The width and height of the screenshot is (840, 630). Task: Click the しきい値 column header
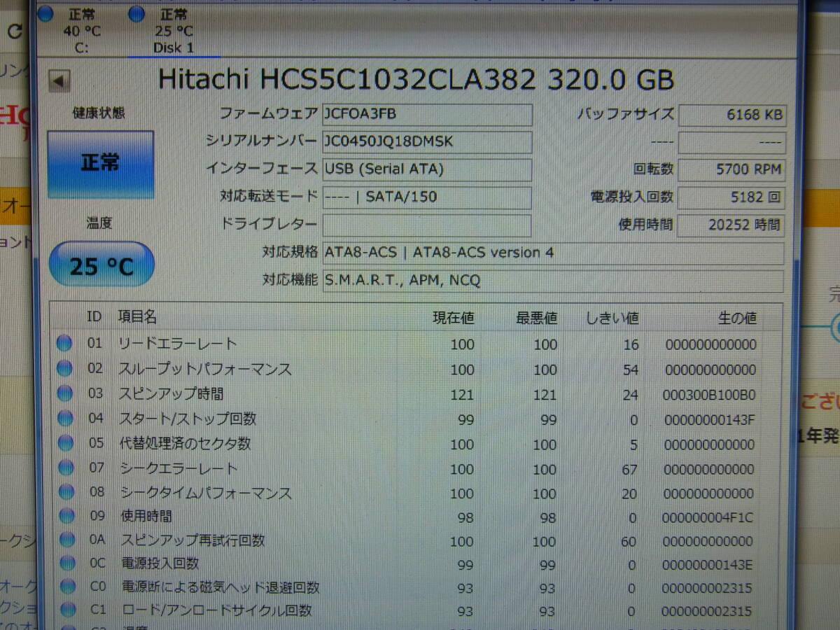coord(612,318)
